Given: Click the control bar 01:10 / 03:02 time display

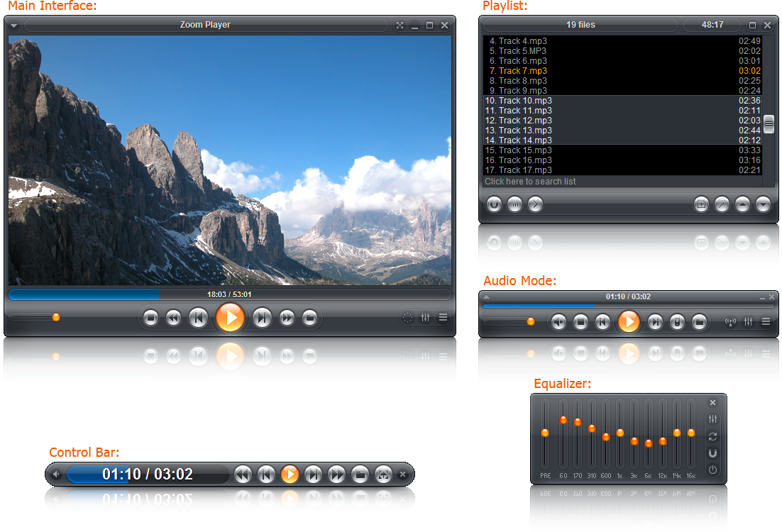Looking at the screenshot, I should [x=148, y=474].
